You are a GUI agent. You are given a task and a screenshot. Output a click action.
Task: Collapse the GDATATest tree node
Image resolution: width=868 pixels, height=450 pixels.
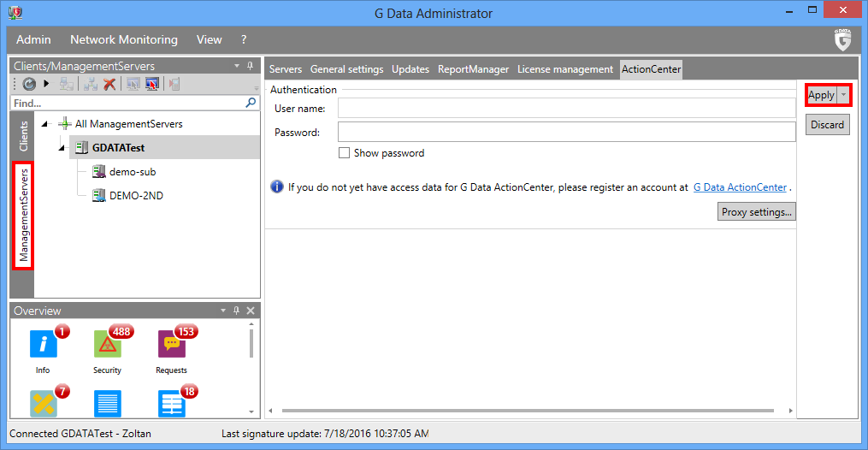[x=62, y=148]
